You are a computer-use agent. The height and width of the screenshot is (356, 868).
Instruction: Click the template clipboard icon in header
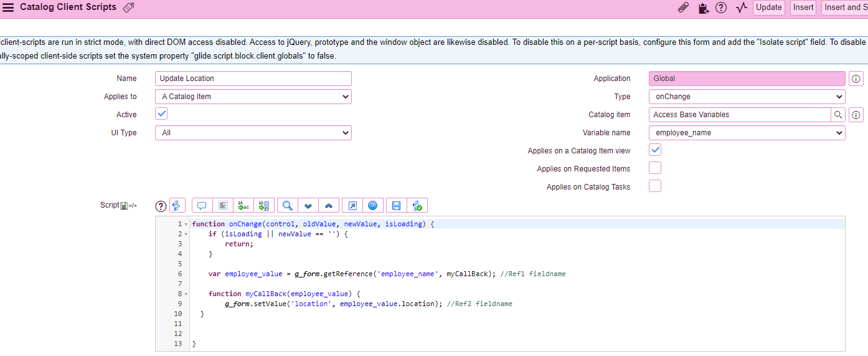coord(703,7)
